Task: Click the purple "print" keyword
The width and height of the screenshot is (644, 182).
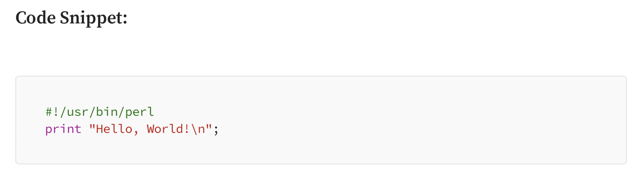Action: [x=63, y=130]
